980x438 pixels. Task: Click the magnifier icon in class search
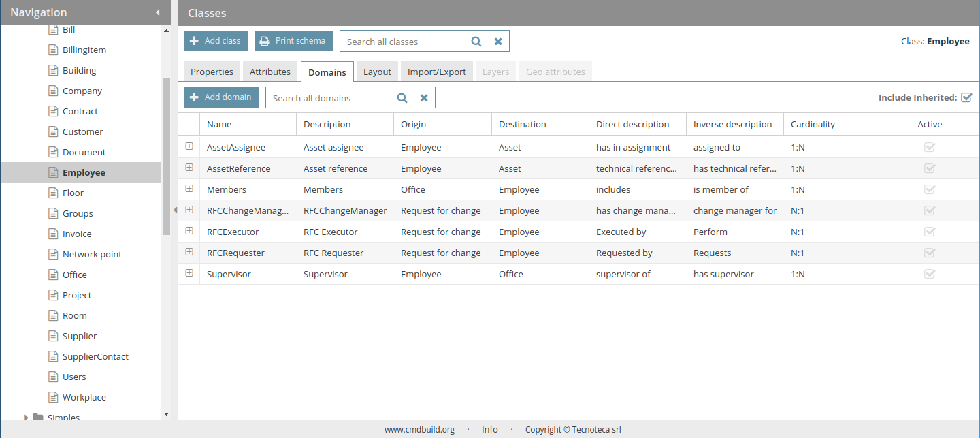[x=476, y=42]
